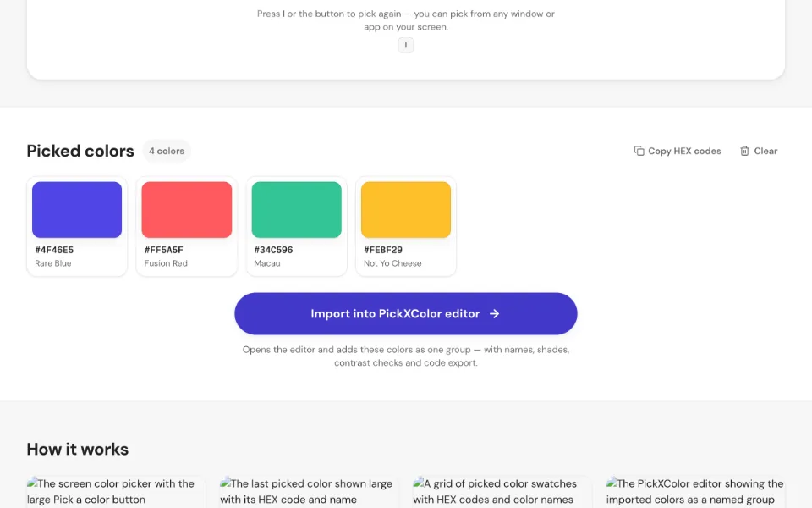
Task: Click the copy icon beside Copy HEX codes
Action: (639, 151)
